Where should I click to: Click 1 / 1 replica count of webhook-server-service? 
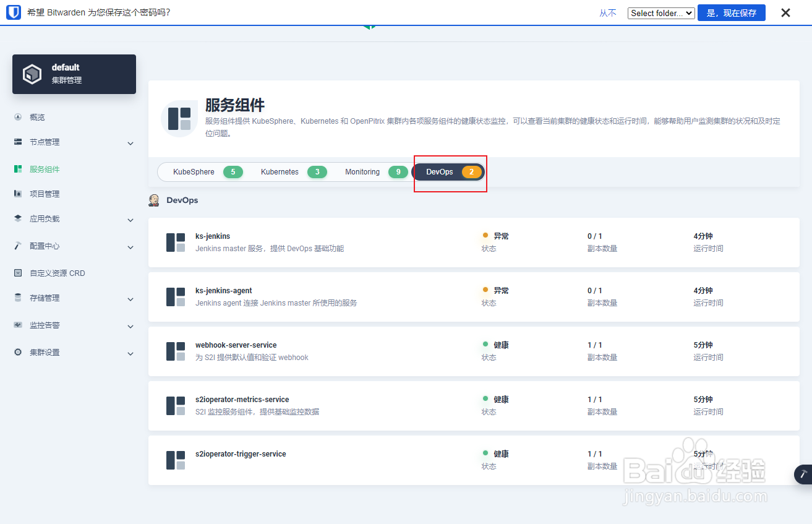(x=595, y=345)
